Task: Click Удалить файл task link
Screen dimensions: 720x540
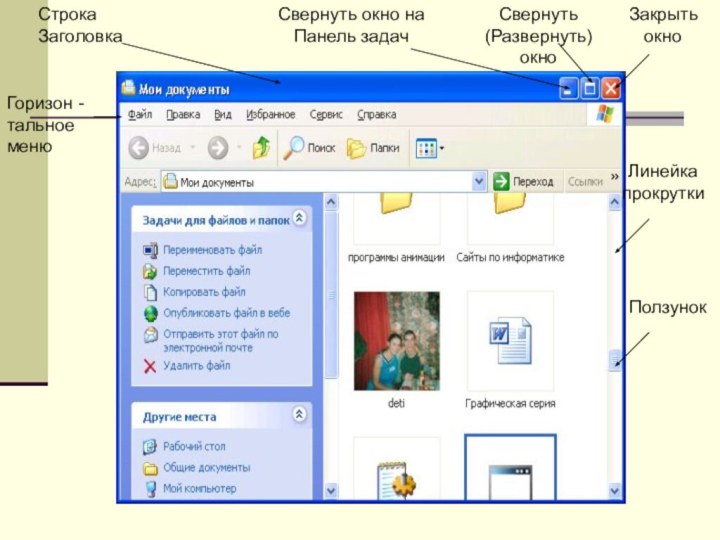Action: point(197,366)
